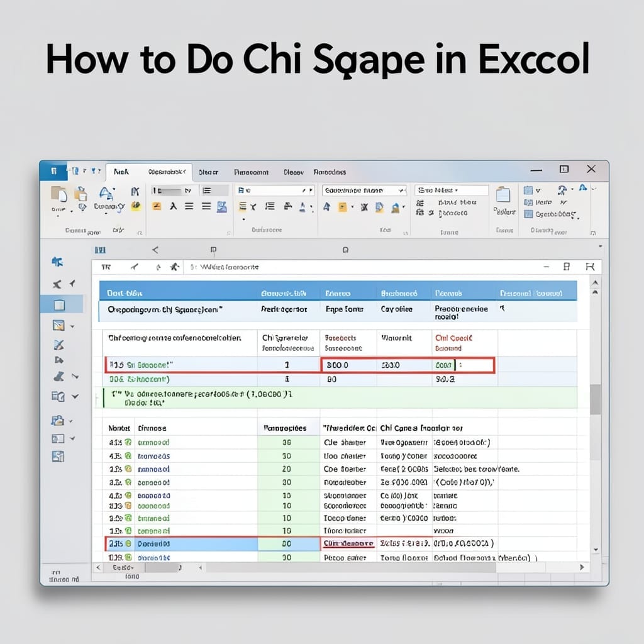Click the name box in formula bar
This screenshot has height=644, width=644.
coord(106,267)
